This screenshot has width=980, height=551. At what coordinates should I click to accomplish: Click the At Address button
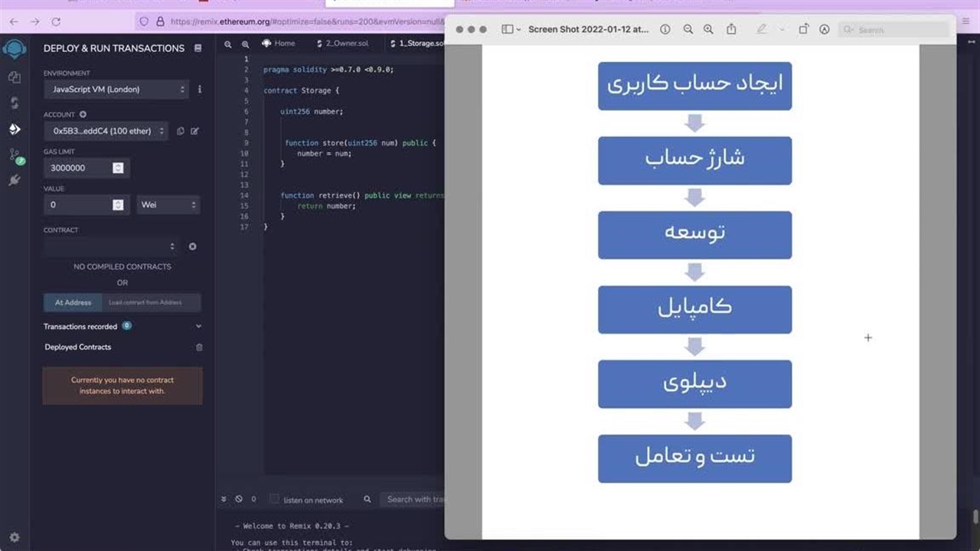tap(73, 302)
